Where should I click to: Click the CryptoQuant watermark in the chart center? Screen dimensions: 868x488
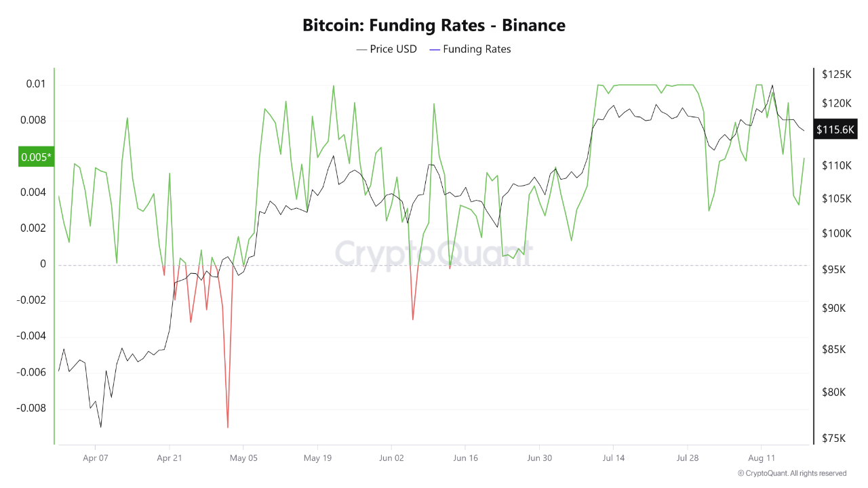(434, 253)
